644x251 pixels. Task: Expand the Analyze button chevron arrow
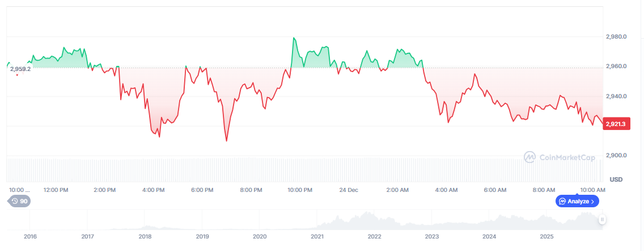(593, 201)
